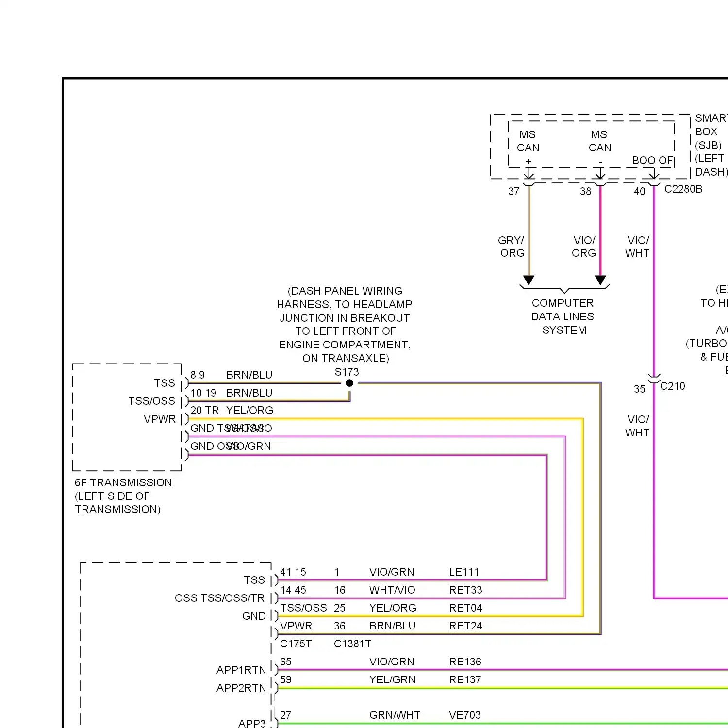Click the RET33 circuit code
The image size is (728, 728).
click(x=465, y=590)
